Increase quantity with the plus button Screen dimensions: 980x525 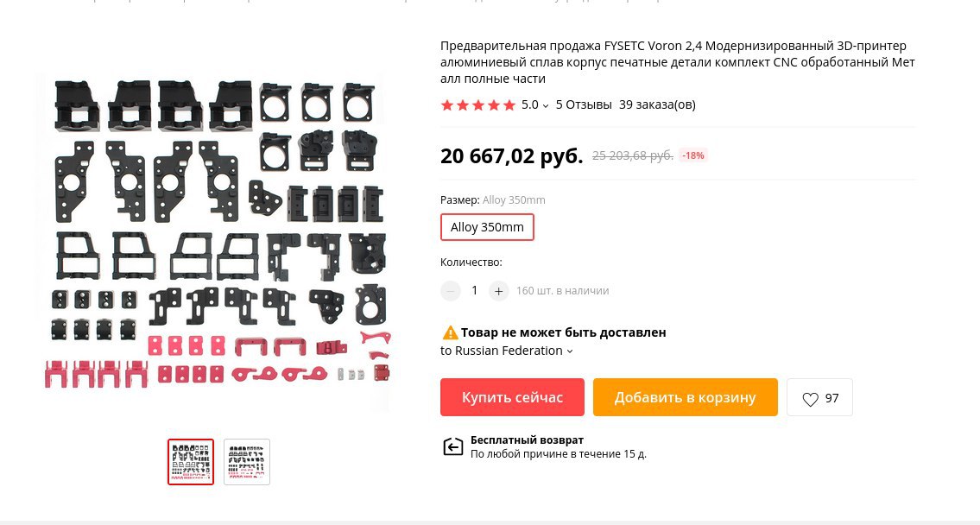[x=498, y=291]
